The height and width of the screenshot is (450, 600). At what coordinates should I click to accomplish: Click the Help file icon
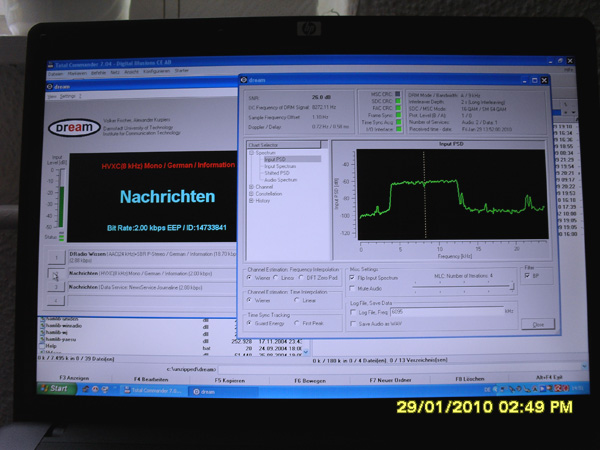pos(42,346)
